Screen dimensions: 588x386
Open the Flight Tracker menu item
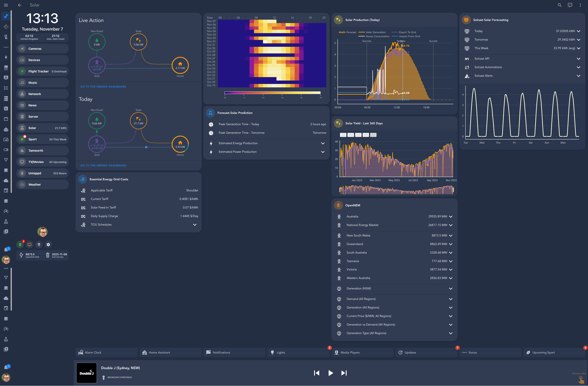42,71
